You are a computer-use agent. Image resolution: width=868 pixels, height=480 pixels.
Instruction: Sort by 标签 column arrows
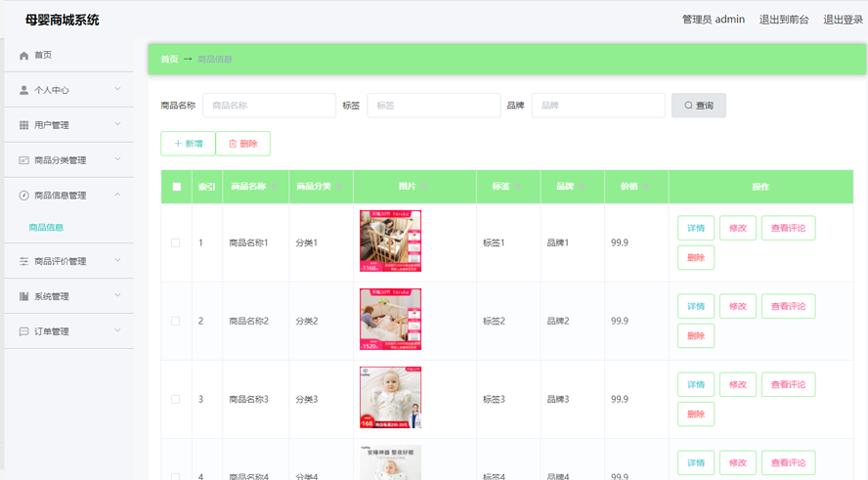518,187
